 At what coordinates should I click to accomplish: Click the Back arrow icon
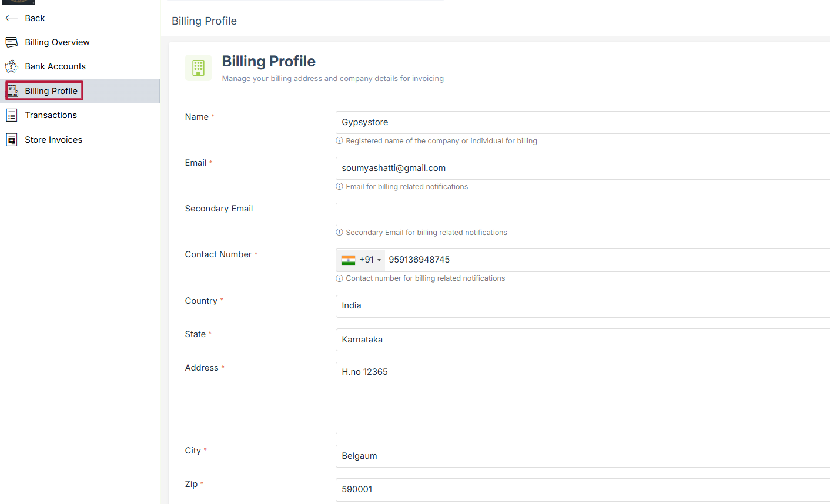pyautogui.click(x=11, y=18)
